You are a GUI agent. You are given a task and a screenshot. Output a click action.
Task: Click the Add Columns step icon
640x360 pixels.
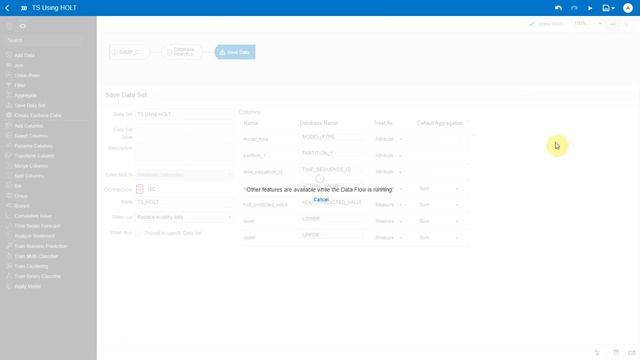click(9, 125)
